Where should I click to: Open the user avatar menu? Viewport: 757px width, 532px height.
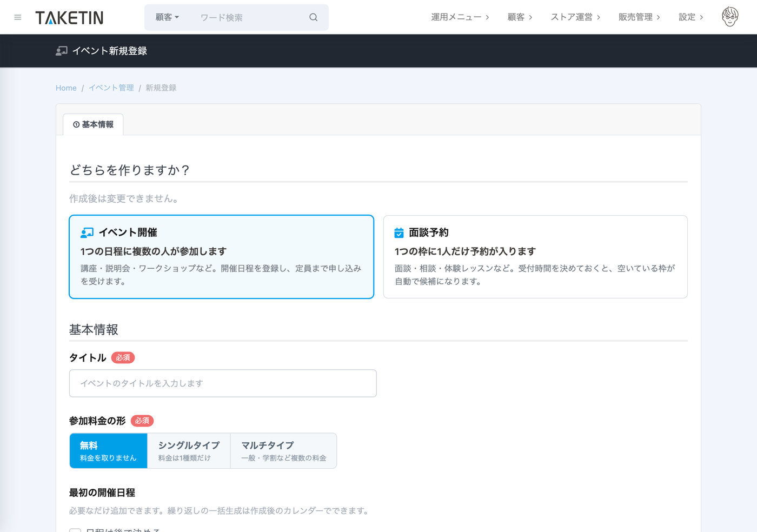point(730,17)
